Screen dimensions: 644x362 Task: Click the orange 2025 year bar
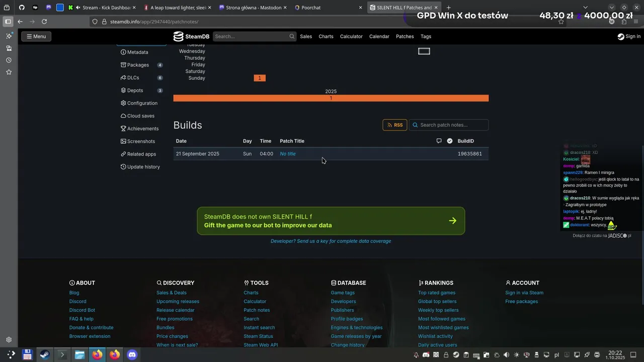coord(331,98)
